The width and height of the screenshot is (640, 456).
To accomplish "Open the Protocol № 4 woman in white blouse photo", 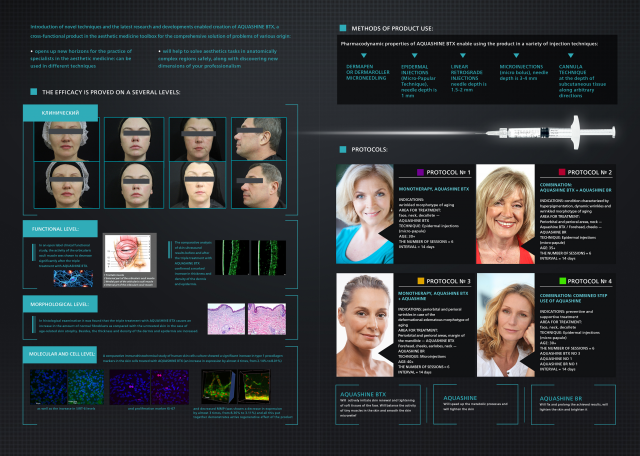I will (506, 325).
